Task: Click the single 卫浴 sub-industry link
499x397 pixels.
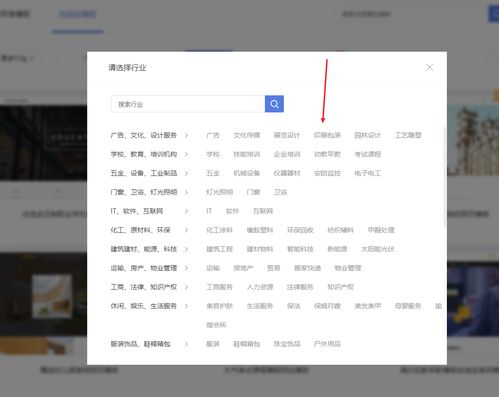Action: coord(280,192)
